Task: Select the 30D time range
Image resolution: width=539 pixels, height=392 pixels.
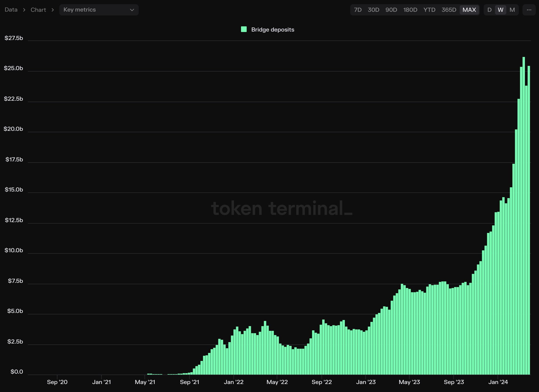Action: pos(373,10)
